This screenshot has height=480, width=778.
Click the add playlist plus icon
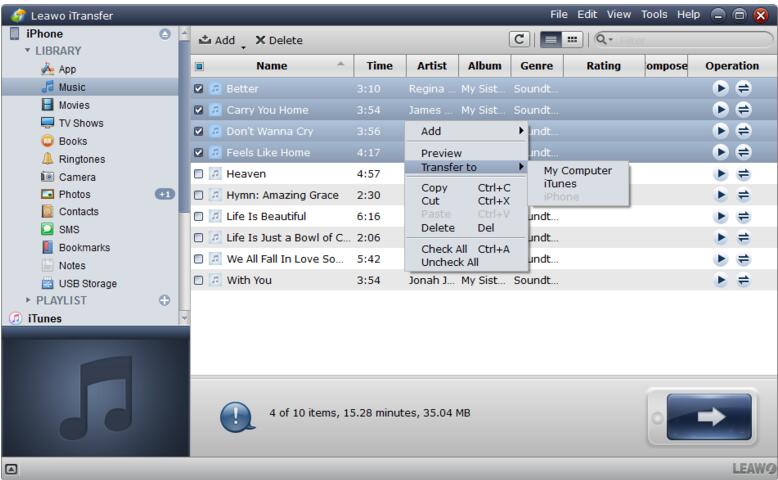[x=164, y=300]
